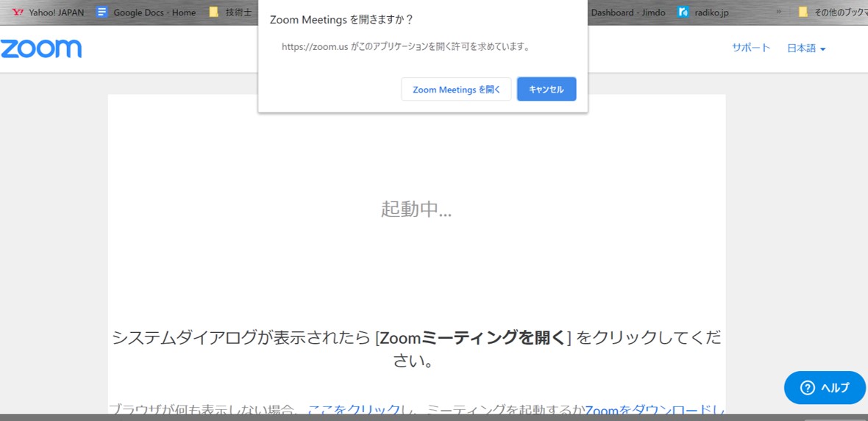Click the キャンセル button in dialog
Viewport: 868px width, 421px height.
point(547,89)
